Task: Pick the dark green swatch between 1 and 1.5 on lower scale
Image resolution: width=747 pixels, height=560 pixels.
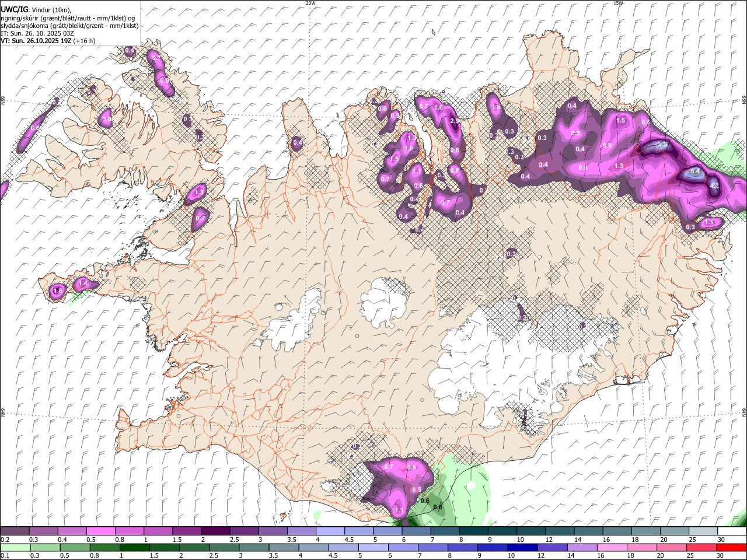Action: (135, 548)
